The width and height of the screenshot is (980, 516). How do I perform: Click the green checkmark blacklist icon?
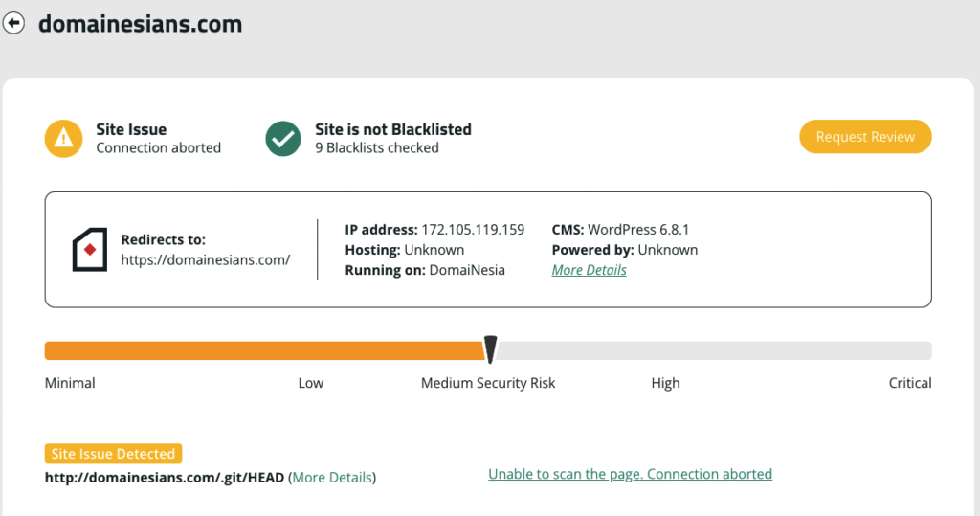[x=283, y=138]
